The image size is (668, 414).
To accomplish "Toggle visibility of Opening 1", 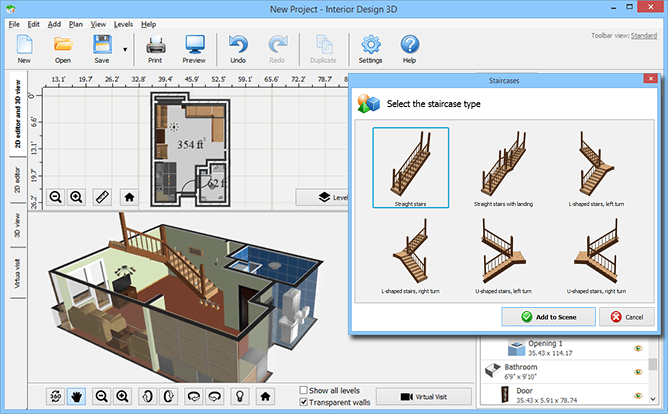I will point(638,348).
